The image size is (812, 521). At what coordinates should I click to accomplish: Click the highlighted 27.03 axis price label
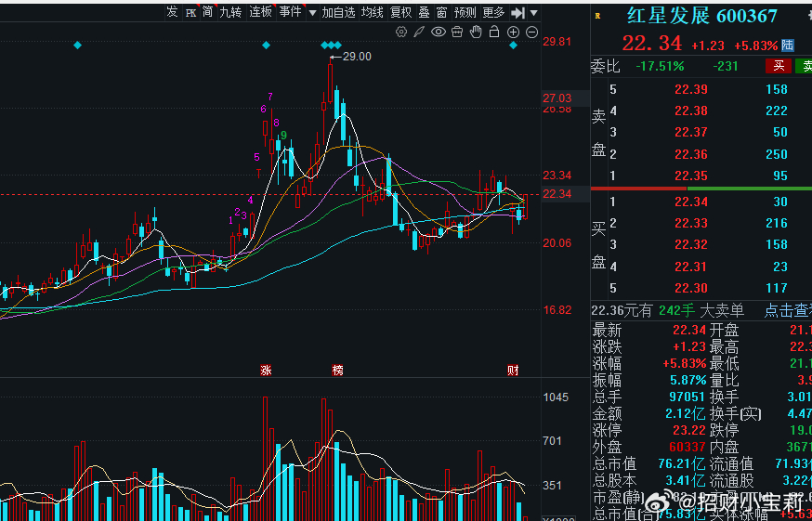click(557, 98)
